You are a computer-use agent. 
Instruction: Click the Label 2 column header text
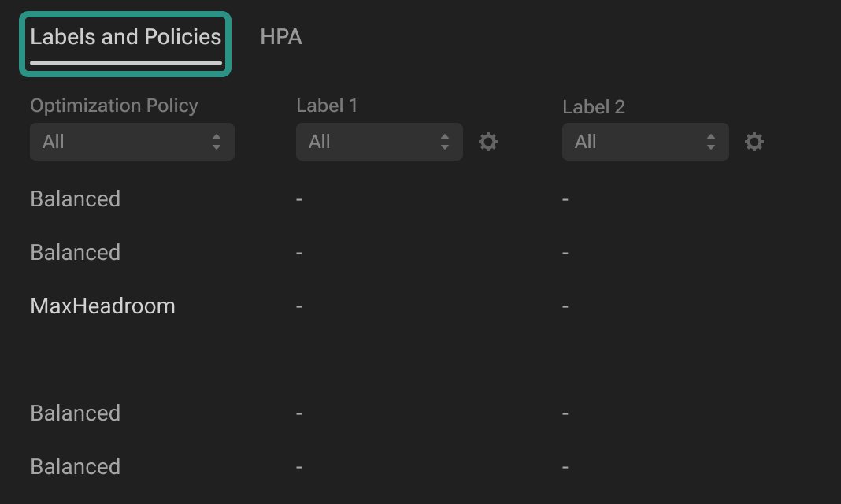pyautogui.click(x=594, y=107)
